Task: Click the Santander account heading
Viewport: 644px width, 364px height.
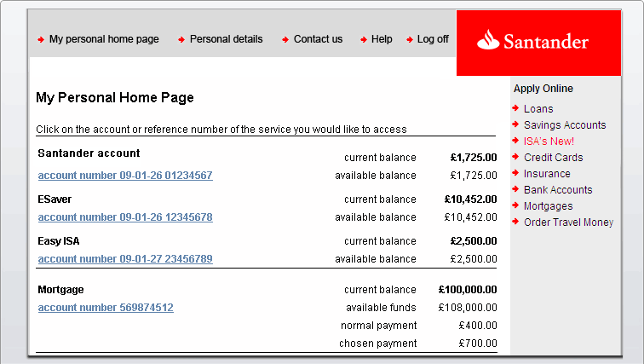Action: click(x=89, y=153)
